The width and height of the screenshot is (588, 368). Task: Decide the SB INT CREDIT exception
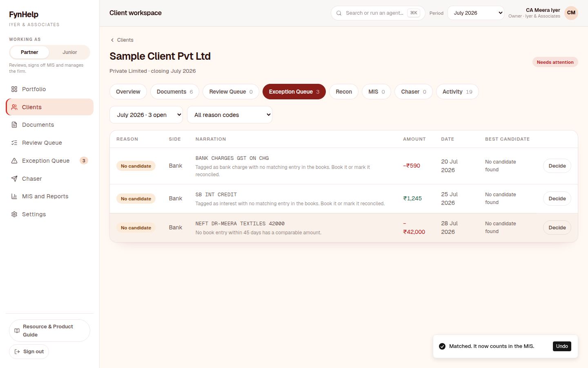557,199
